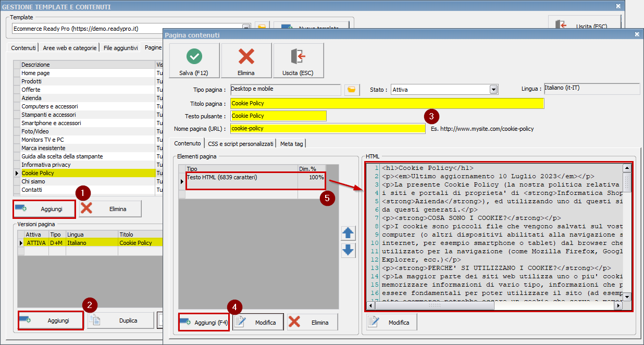Image resolution: width=644 pixels, height=345 pixels.
Task: Click the Tipo column header in Elementi pagina
Action: [242, 169]
